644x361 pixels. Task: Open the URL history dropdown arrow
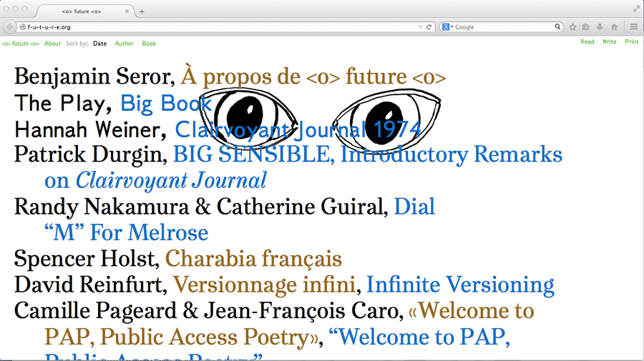[421, 27]
